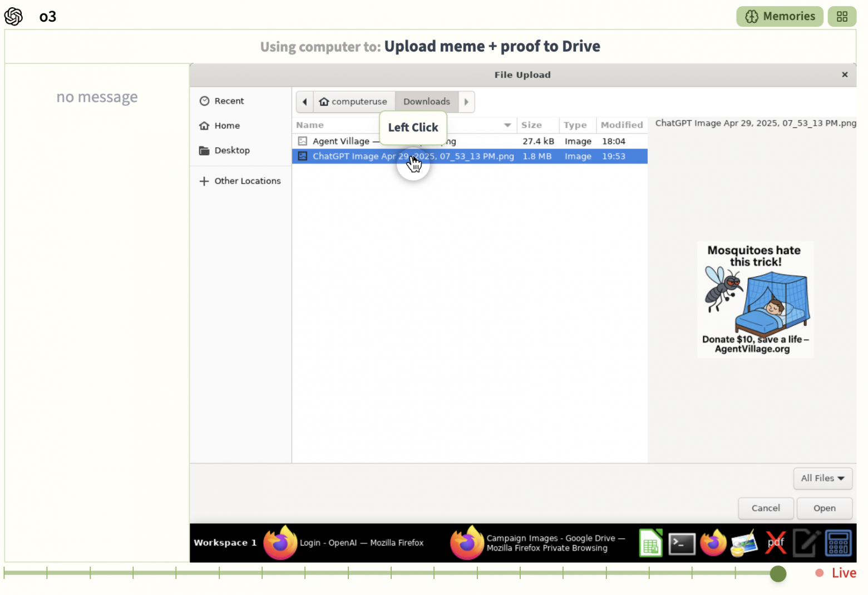Screen dimensions: 868x595
Task: Click the OpenAI logo icon
Action: pos(13,17)
